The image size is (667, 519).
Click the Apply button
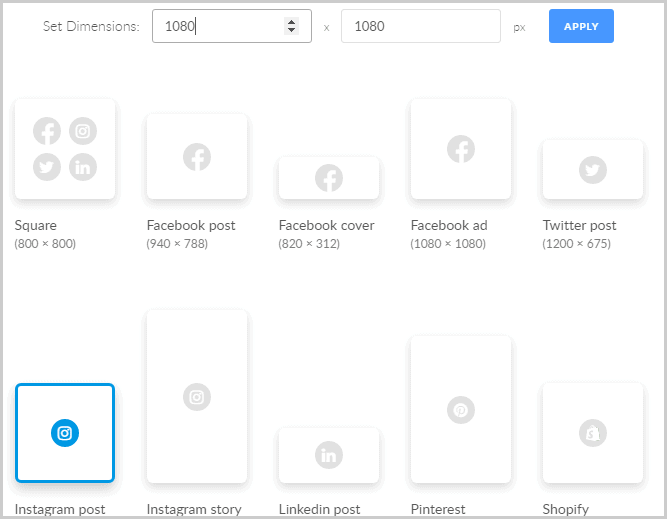point(580,26)
